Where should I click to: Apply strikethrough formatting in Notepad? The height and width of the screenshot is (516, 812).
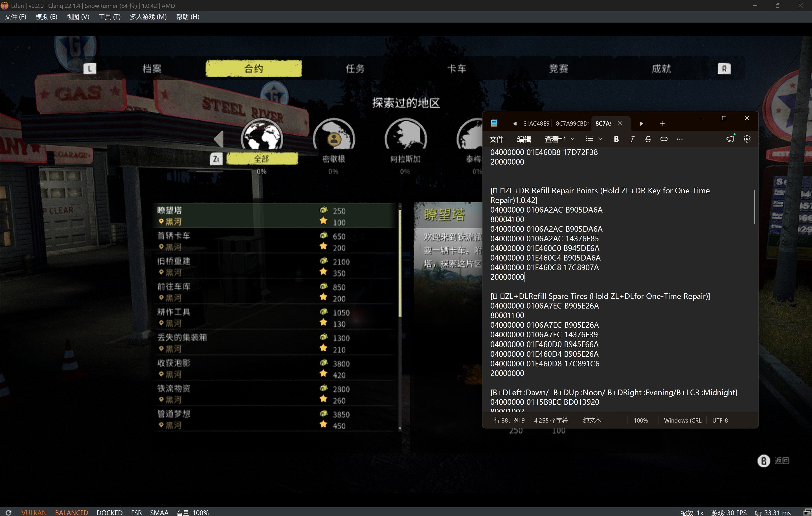[648, 139]
